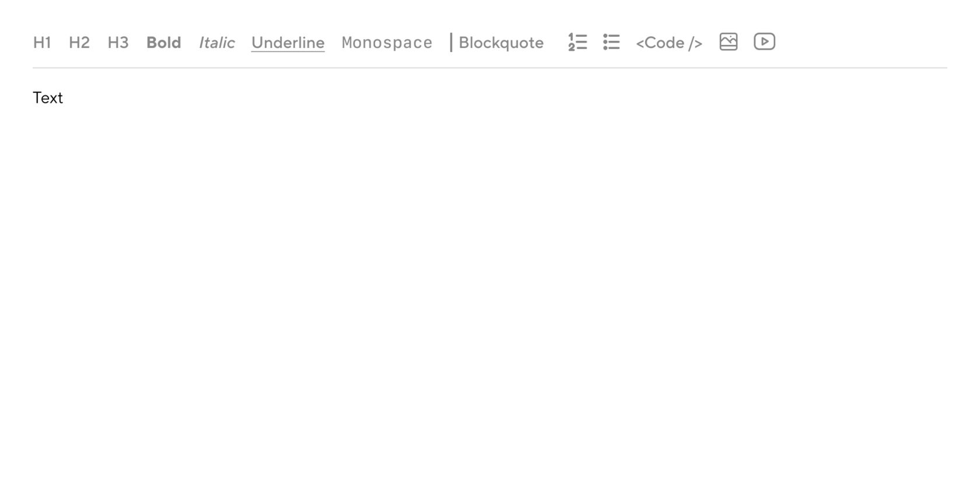The width and height of the screenshot is (980, 495).
Task: Insert a numbered list
Action: [x=577, y=42]
